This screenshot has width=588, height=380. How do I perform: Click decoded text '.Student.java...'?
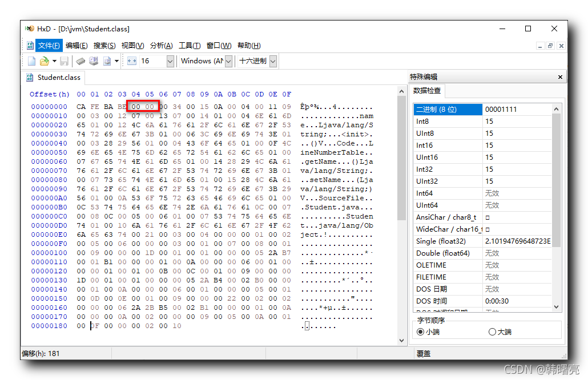[336, 207]
